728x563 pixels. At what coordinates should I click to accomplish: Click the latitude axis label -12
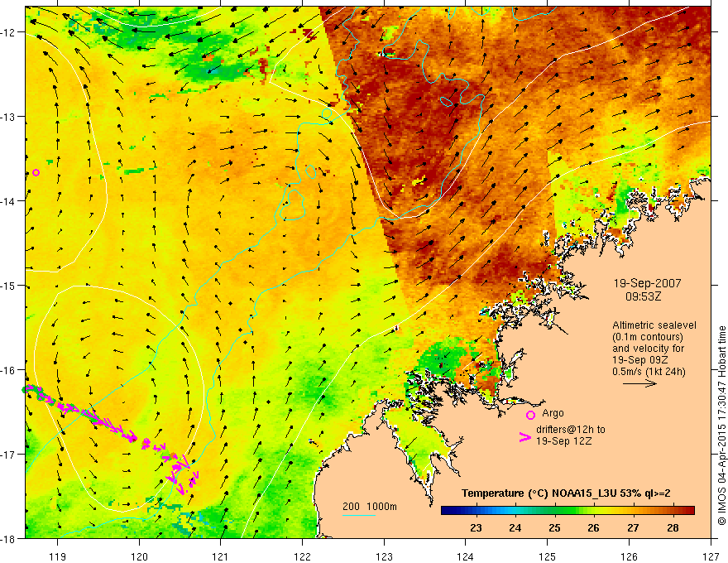click(9, 32)
